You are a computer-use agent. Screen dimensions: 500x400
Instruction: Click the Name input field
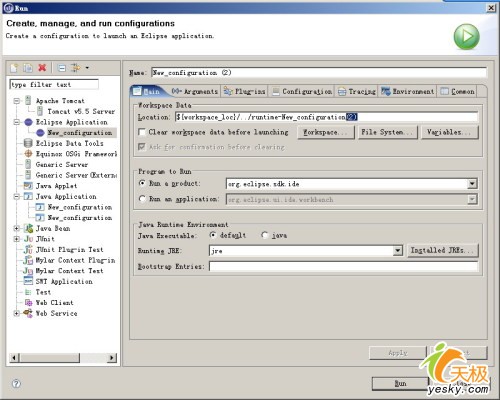coord(319,73)
